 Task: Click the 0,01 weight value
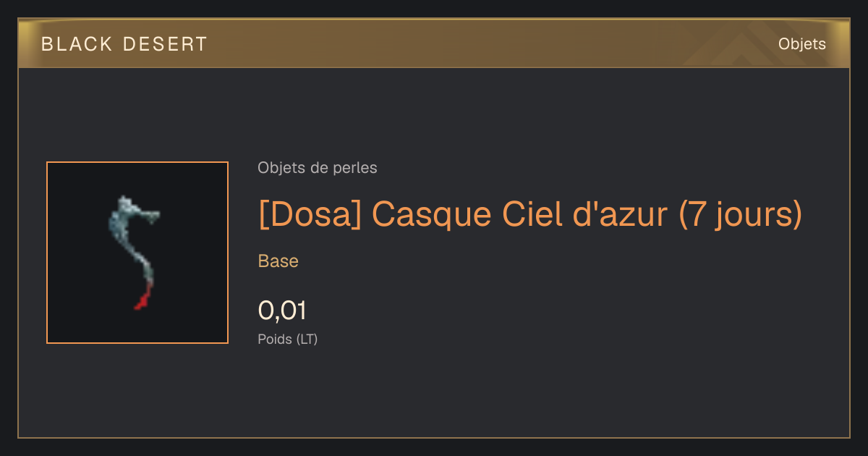tap(282, 311)
